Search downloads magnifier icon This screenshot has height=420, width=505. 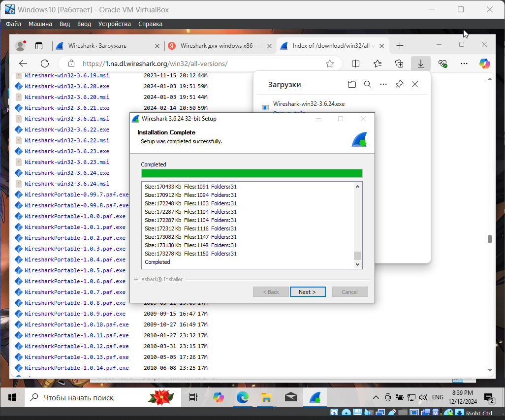[368, 84]
